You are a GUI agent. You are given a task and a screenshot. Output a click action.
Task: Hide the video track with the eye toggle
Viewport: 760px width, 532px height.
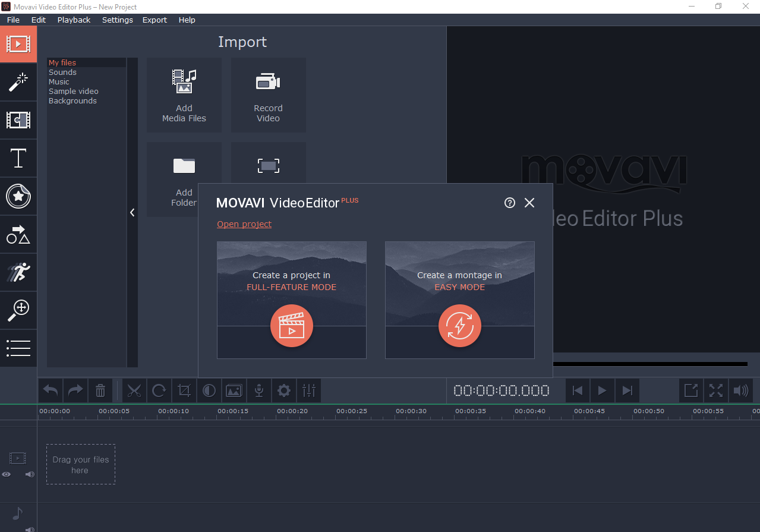[6, 474]
